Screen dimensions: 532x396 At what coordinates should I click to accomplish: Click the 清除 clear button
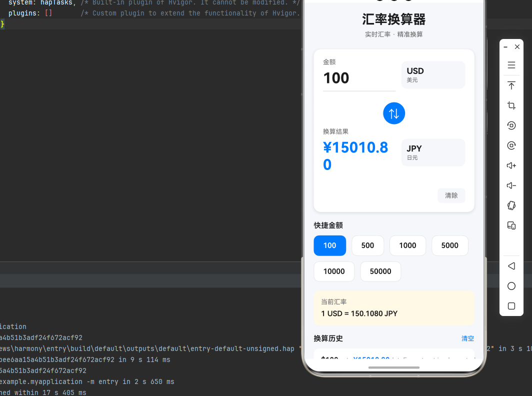tap(451, 195)
